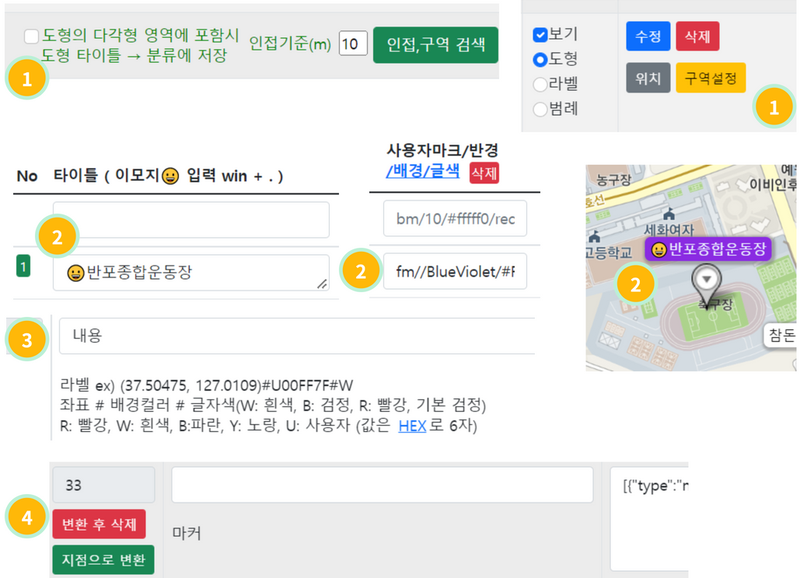
Task: Open 구역설정 with the yellow button
Action: point(711,78)
